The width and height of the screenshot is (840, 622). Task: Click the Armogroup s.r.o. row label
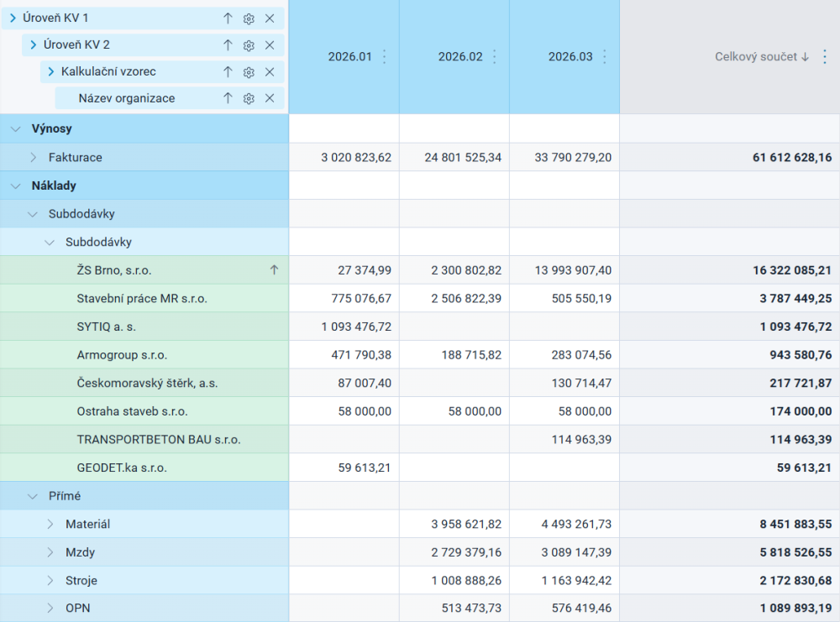[122, 355]
